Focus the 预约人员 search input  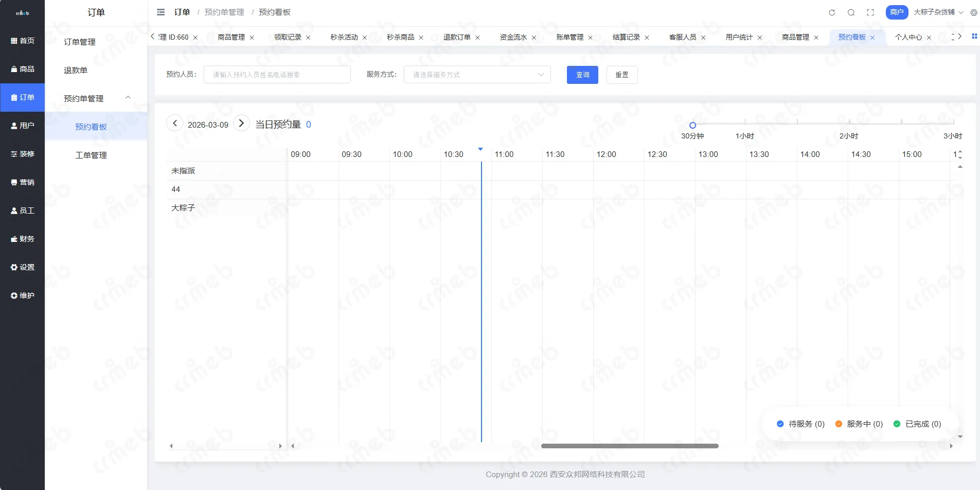point(277,75)
